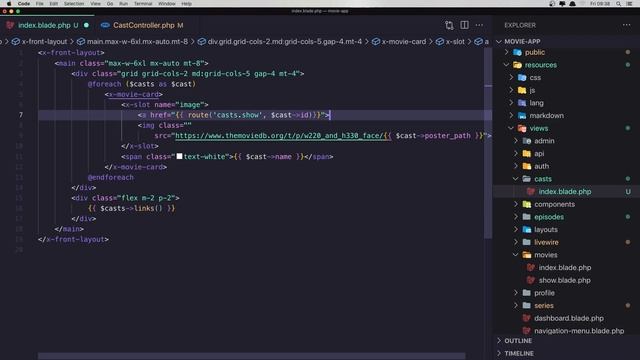Open dashboard.blade.php file
The width and height of the screenshot is (640, 360).
tap(569, 318)
